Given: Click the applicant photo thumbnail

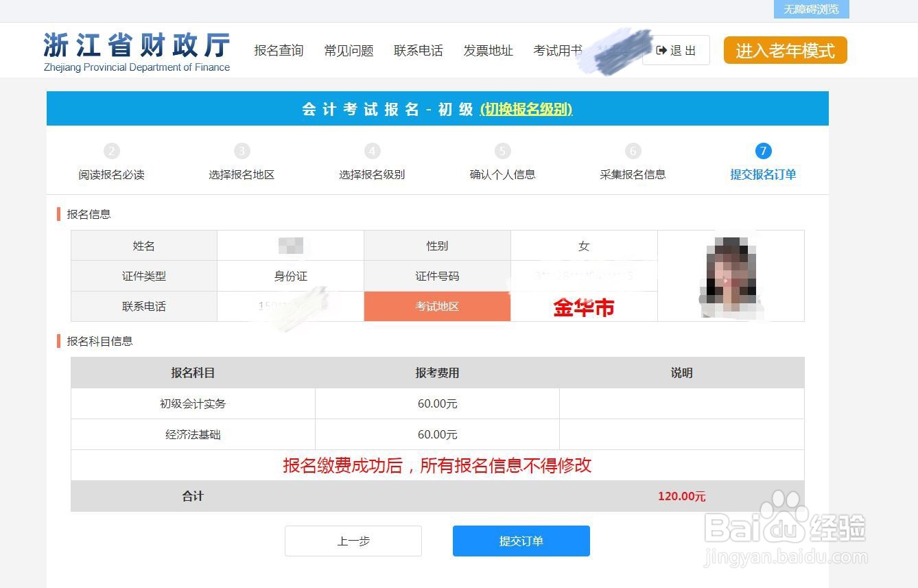Looking at the screenshot, I should pos(731,275).
